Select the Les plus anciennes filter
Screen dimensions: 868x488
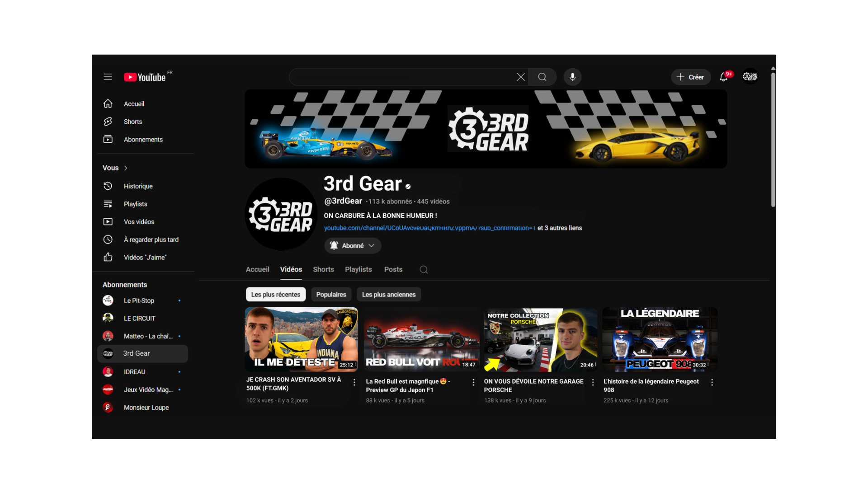tap(389, 294)
